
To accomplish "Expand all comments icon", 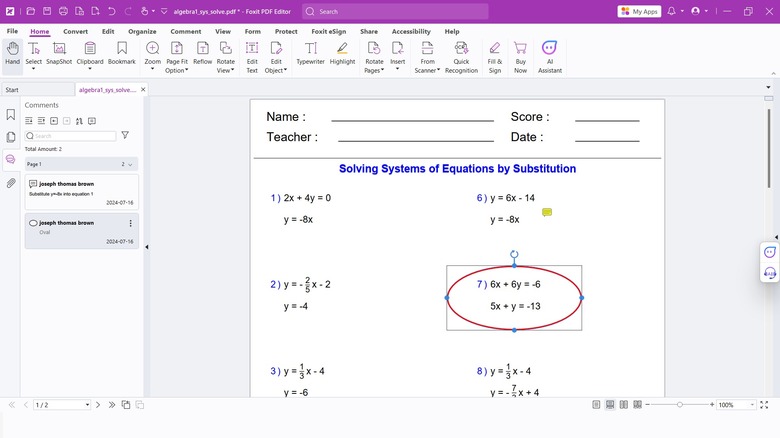I will tap(29, 121).
